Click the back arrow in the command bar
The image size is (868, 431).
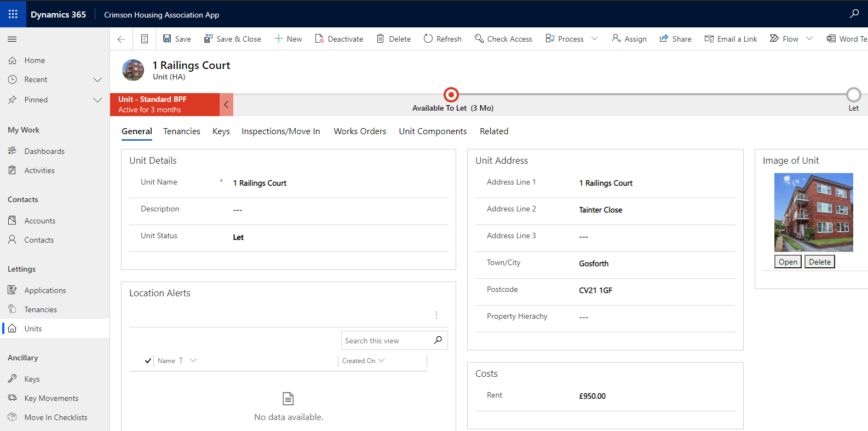coord(122,39)
